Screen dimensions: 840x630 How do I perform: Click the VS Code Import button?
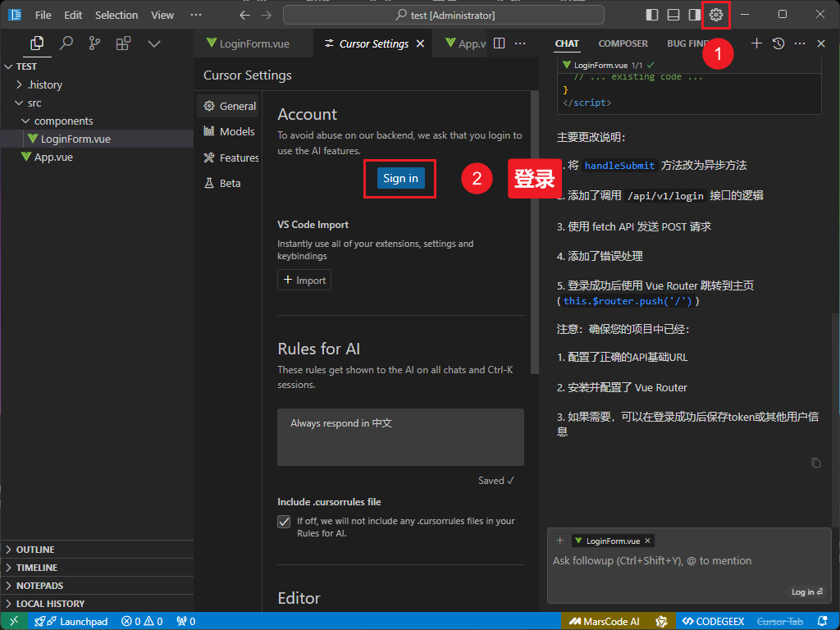[304, 281]
